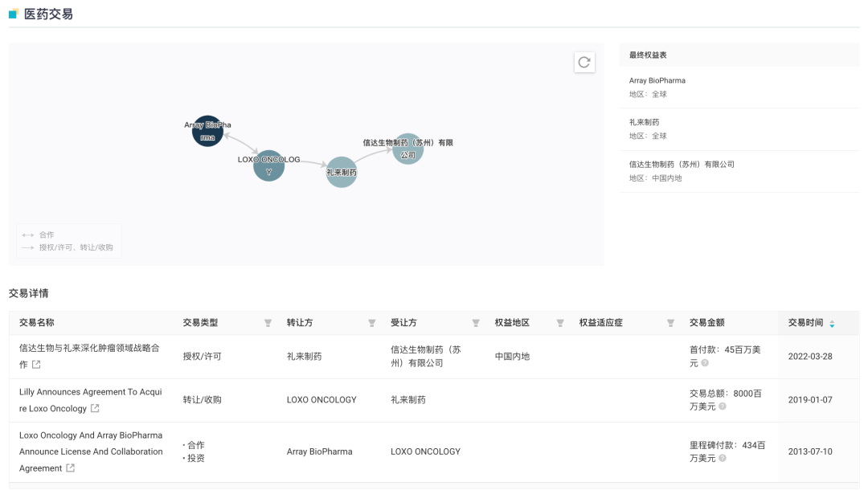868x490 pixels.
Task: Open external link icon beside 信达生物与礼来 deal
Action: click(x=36, y=365)
